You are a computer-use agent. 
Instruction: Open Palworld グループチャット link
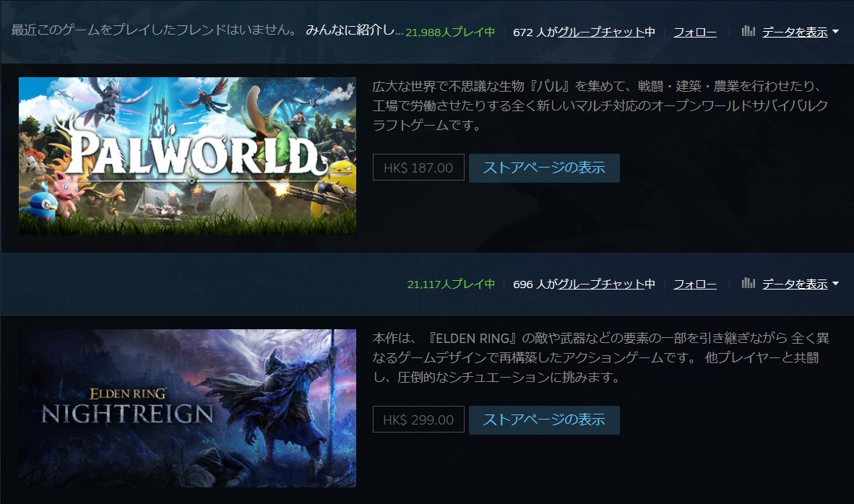tap(600, 32)
